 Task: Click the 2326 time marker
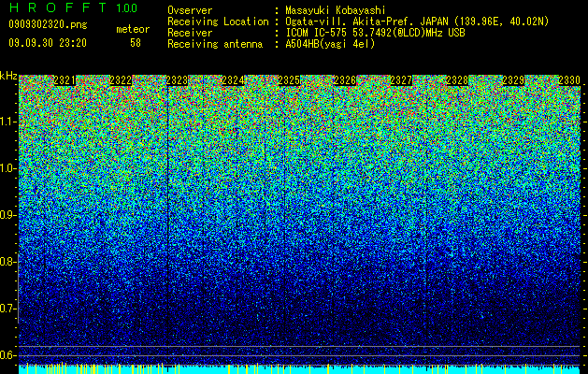[345, 80]
